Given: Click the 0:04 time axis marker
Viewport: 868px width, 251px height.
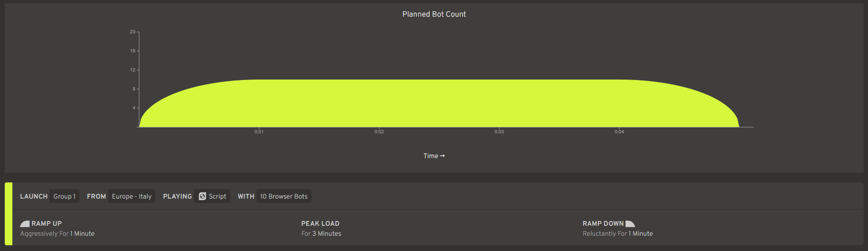Looking at the screenshot, I should [x=619, y=131].
